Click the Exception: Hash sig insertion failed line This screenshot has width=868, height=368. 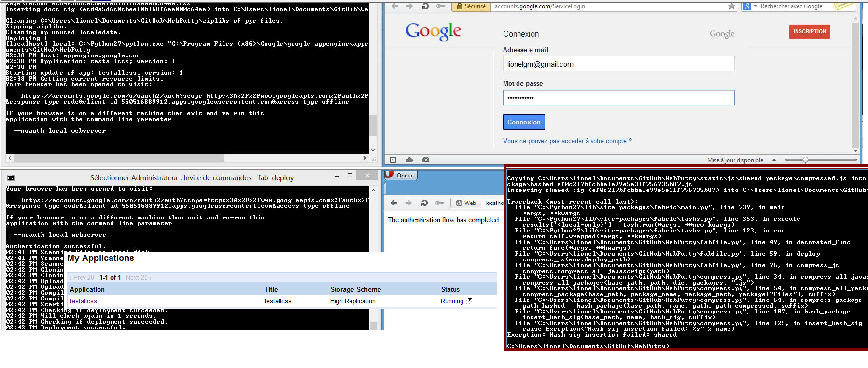point(592,335)
